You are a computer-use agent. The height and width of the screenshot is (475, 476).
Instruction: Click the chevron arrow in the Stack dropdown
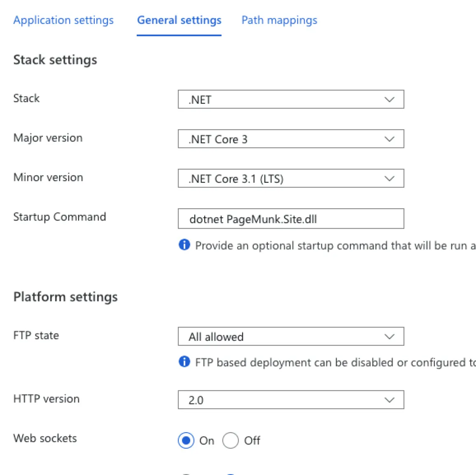pyautogui.click(x=389, y=100)
